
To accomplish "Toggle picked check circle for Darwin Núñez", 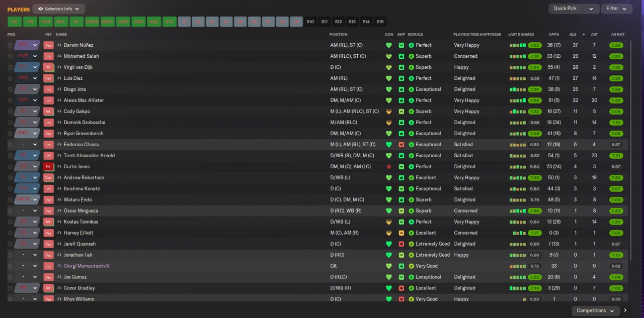I will point(10,45).
